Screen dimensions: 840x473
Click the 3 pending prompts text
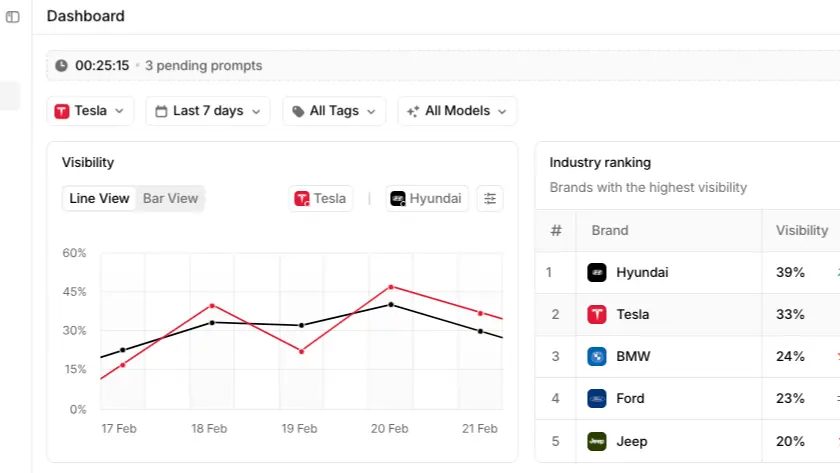pos(204,65)
